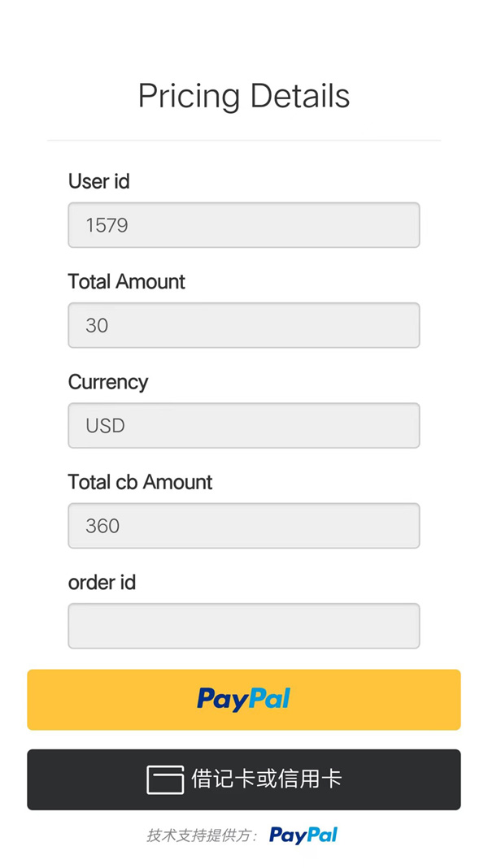
Task: Click the 1579 value text
Action: (107, 225)
